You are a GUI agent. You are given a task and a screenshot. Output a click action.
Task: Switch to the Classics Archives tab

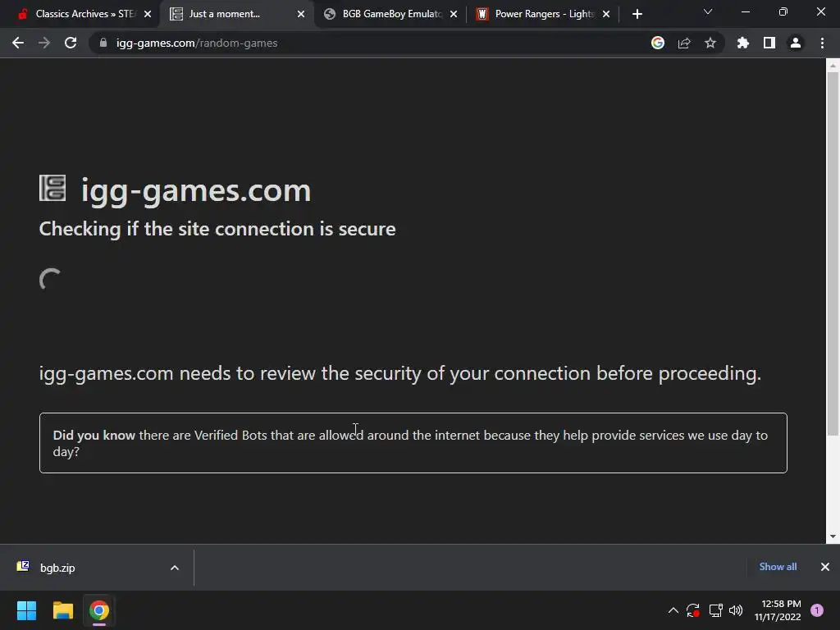pyautogui.click(x=78, y=14)
